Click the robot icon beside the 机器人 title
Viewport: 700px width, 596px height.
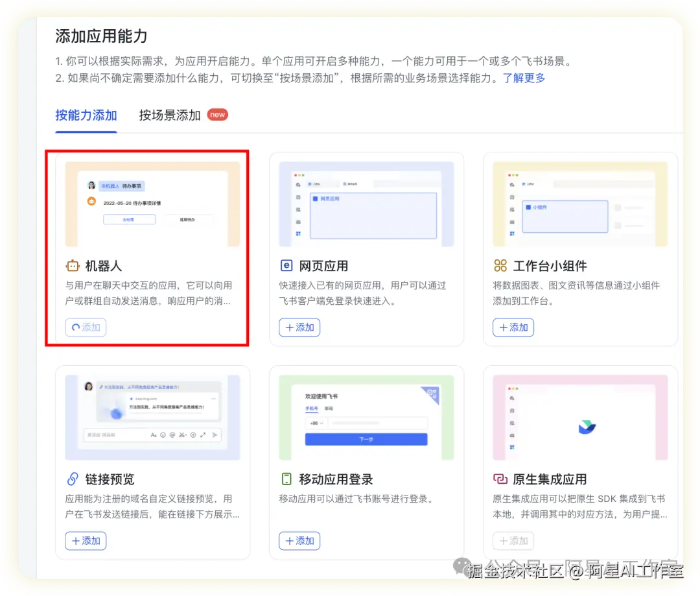click(71, 265)
